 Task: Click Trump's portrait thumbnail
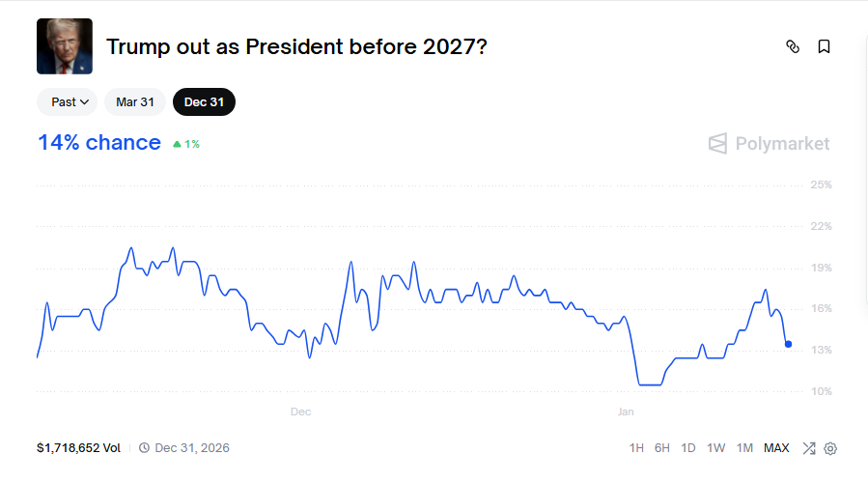[x=65, y=46]
